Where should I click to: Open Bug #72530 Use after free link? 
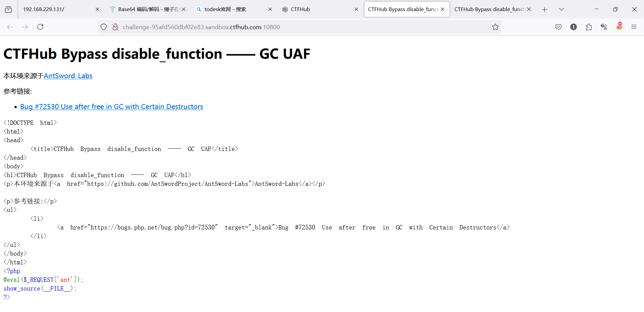[x=112, y=107]
